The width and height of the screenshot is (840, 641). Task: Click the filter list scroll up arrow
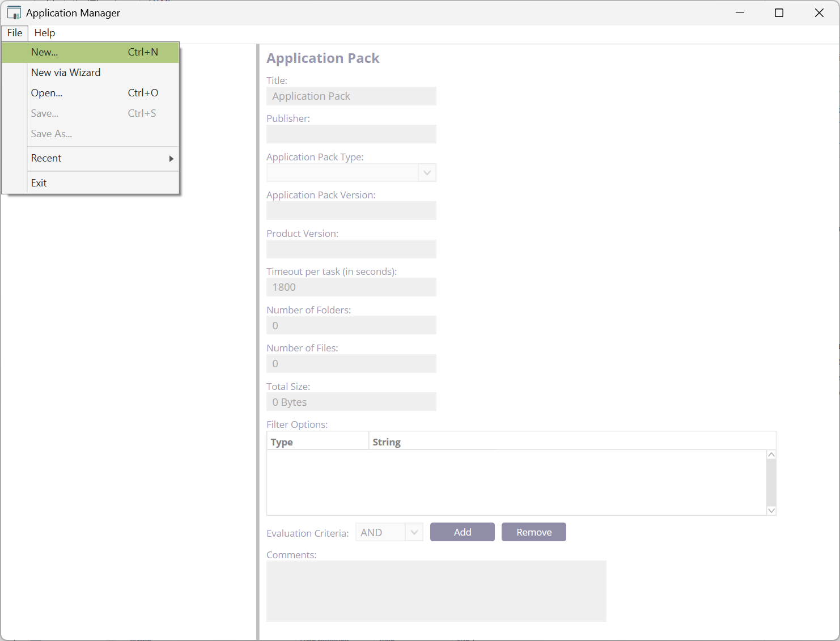[x=771, y=455]
